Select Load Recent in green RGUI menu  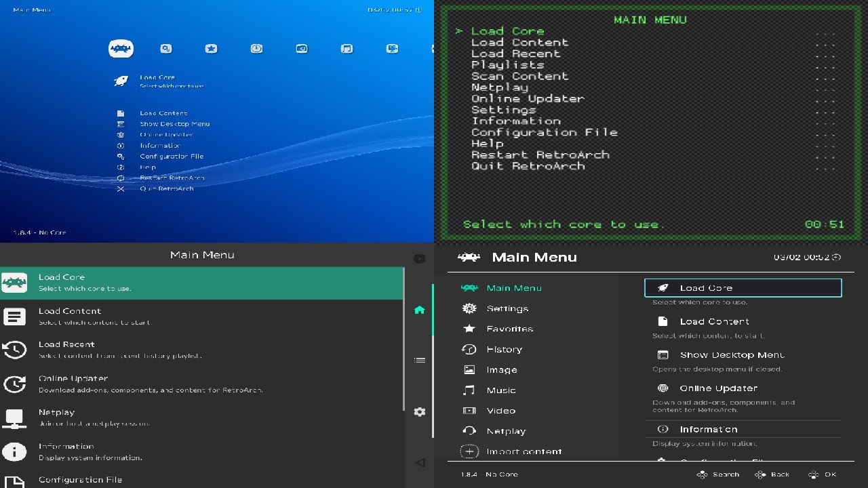click(516, 54)
